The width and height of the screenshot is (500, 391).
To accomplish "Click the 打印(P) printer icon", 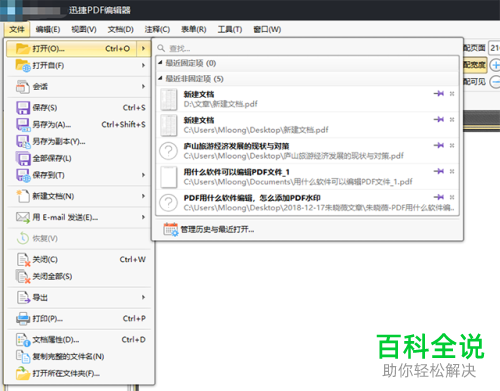I will pos(23,318).
